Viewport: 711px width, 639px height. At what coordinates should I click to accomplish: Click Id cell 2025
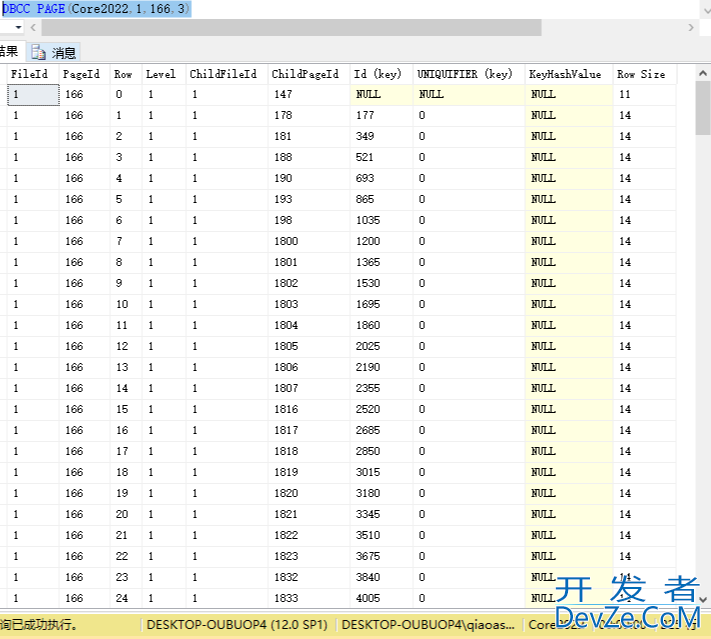point(381,346)
